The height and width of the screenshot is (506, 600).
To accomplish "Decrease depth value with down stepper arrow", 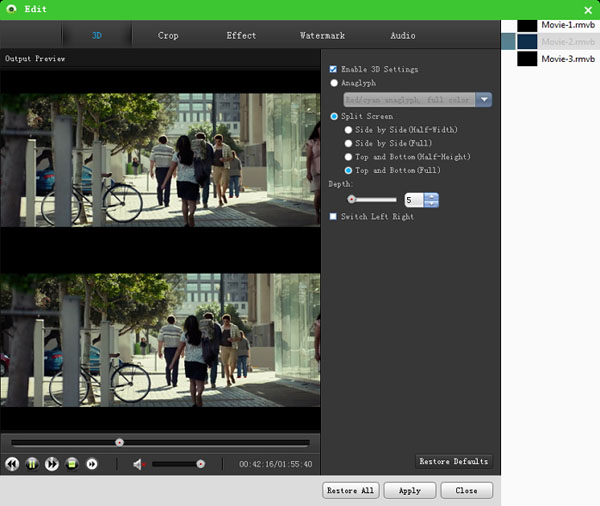I will pyautogui.click(x=431, y=204).
